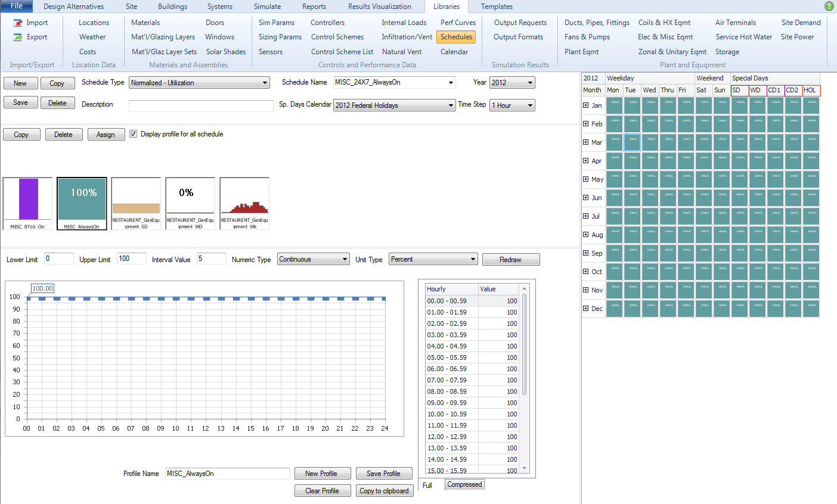
Task: Click the SD special day column header
Action: [740, 91]
